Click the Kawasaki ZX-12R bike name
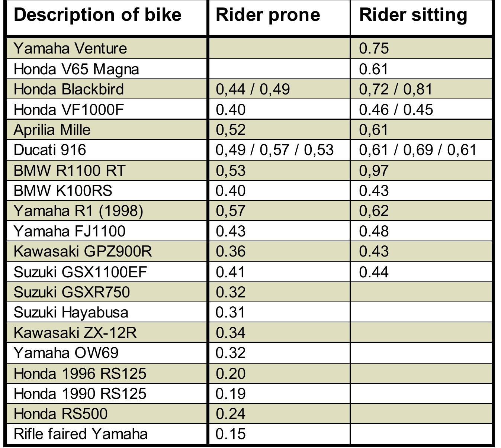 click(75, 332)
